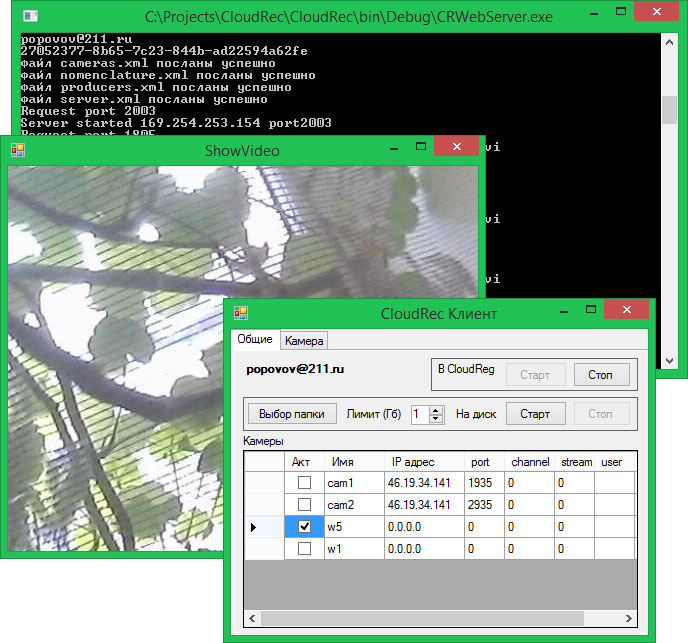Screen dimensions: 688x643
Task: Select the cam2 name cell
Action: pos(355,505)
